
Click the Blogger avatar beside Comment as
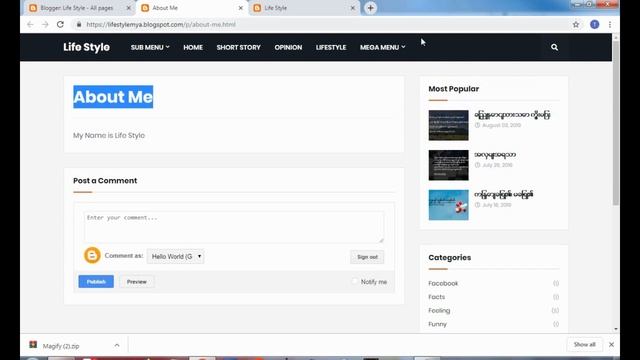(92, 256)
